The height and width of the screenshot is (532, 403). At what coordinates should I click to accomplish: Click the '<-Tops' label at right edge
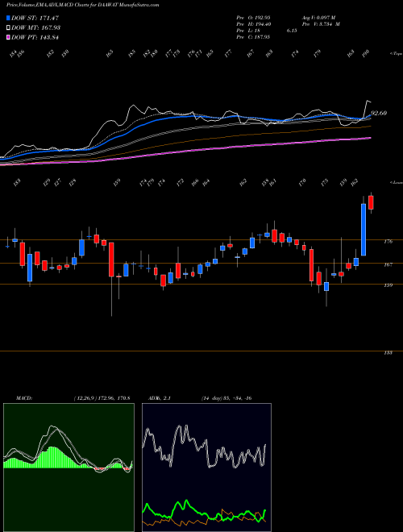[x=396, y=54]
